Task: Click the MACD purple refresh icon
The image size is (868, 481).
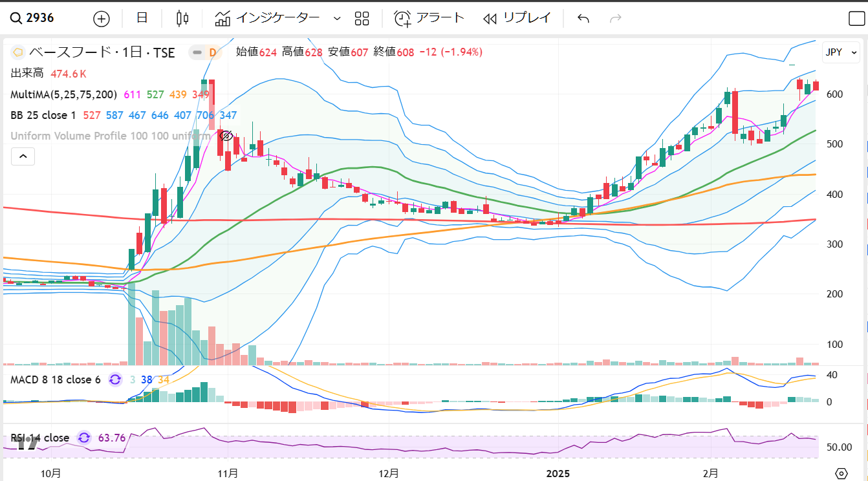Action: click(x=115, y=379)
